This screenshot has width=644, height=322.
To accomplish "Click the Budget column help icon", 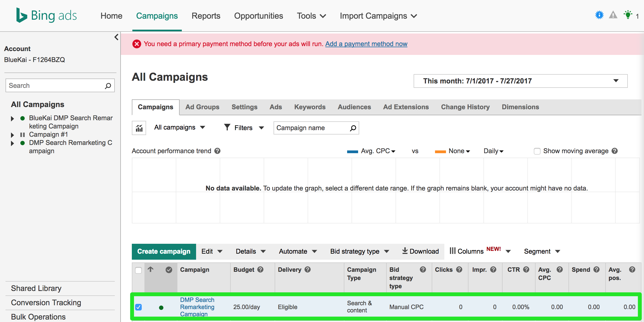I will tap(260, 270).
